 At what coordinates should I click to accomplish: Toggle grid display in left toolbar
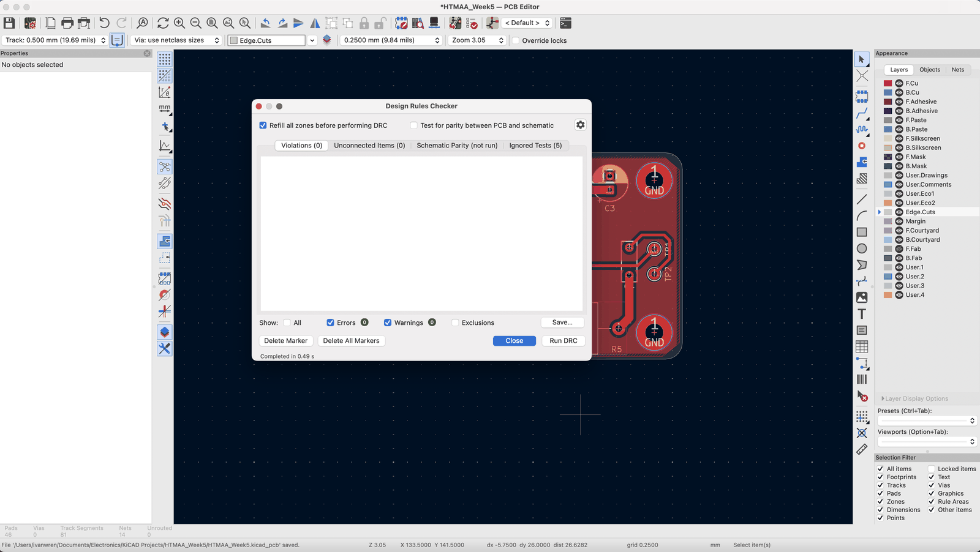pos(165,59)
